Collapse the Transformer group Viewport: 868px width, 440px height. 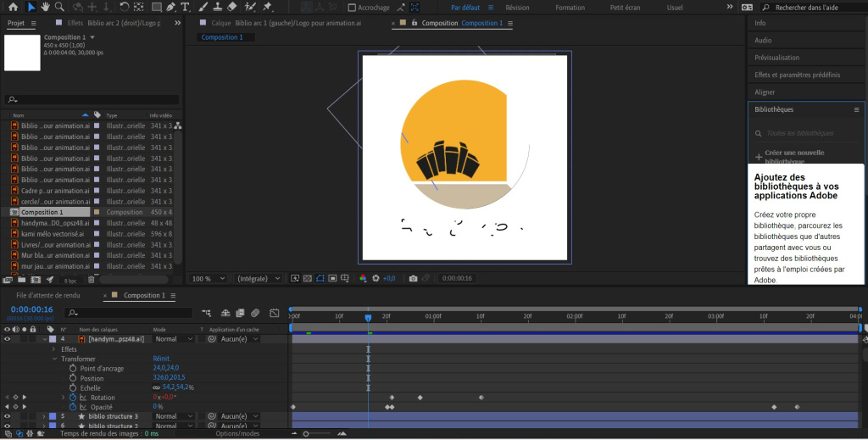pyautogui.click(x=54, y=359)
